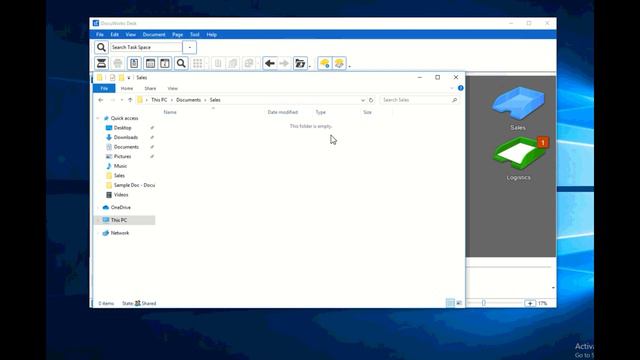
Task: Click the grayed overlapping documents icon in toolbar
Action: pyautogui.click(x=248, y=63)
